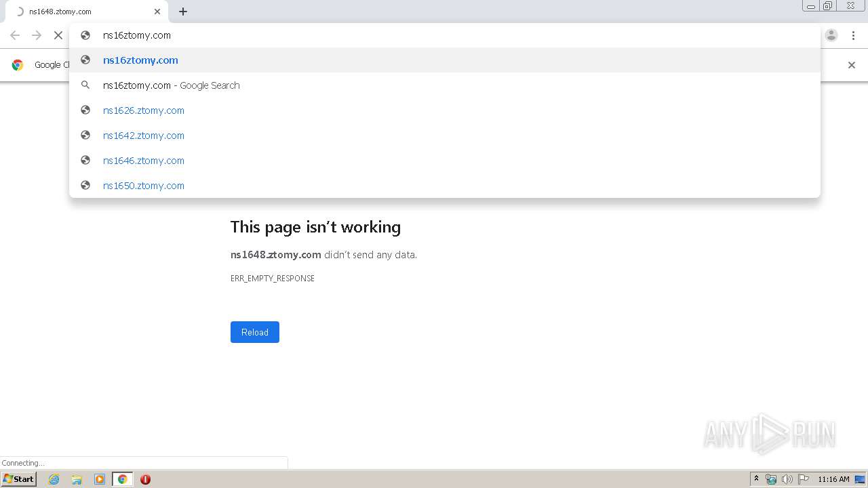Click the globe icon next to ns1626.ztomy.com
The height and width of the screenshot is (488, 868).
point(85,110)
